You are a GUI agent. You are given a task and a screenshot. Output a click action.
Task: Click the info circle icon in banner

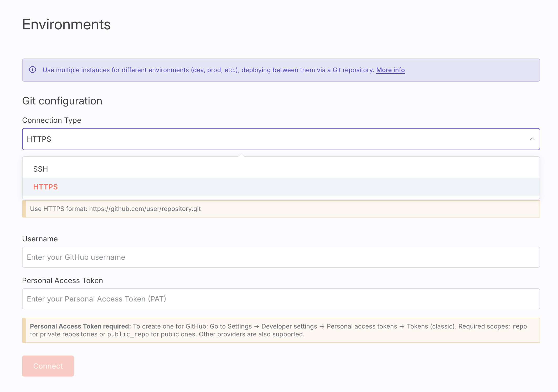33,70
